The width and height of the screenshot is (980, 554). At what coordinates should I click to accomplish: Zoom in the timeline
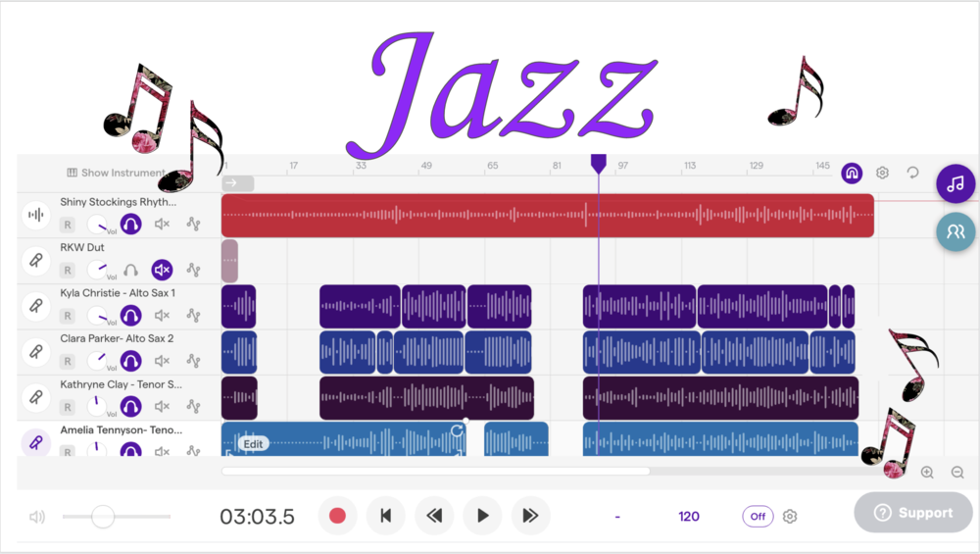click(x=927, y=473)
